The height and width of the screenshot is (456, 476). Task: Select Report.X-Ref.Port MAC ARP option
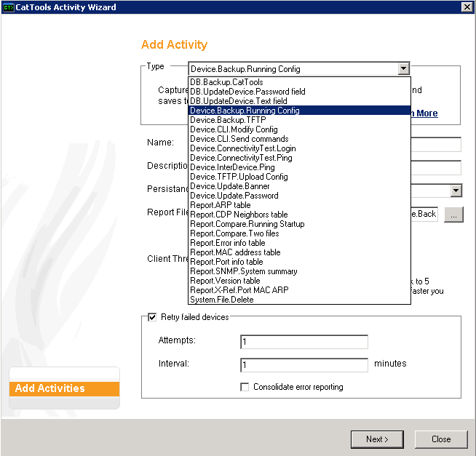299,290
